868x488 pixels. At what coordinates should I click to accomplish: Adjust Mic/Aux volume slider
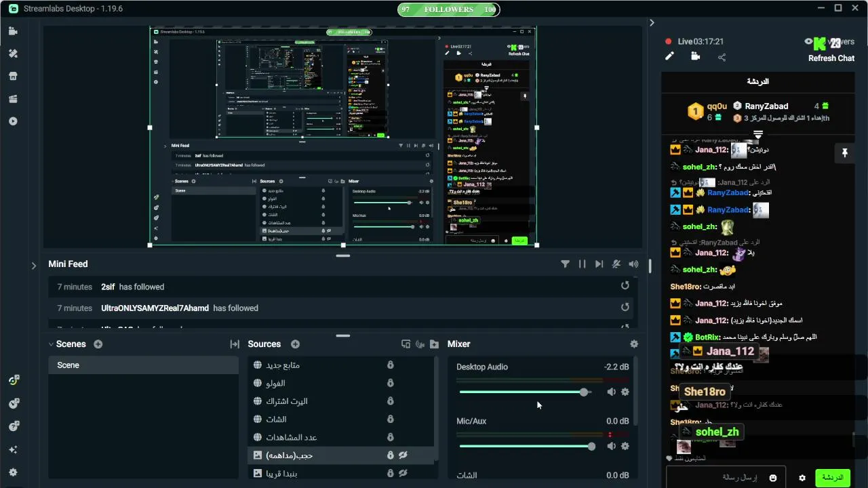pos(527,446)
